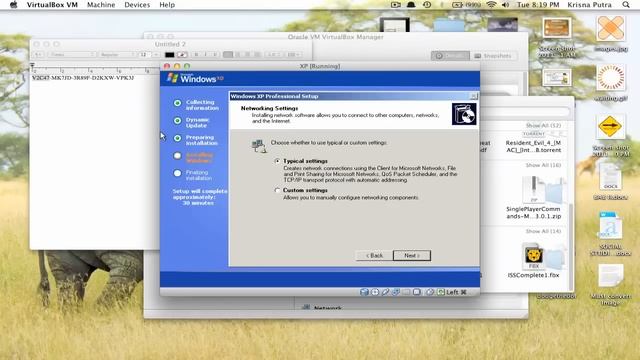Image resolution: width=640 pixels, height=360 pixels.
Task: Click the Windows XP logo banner
Action: coord(195,78)
